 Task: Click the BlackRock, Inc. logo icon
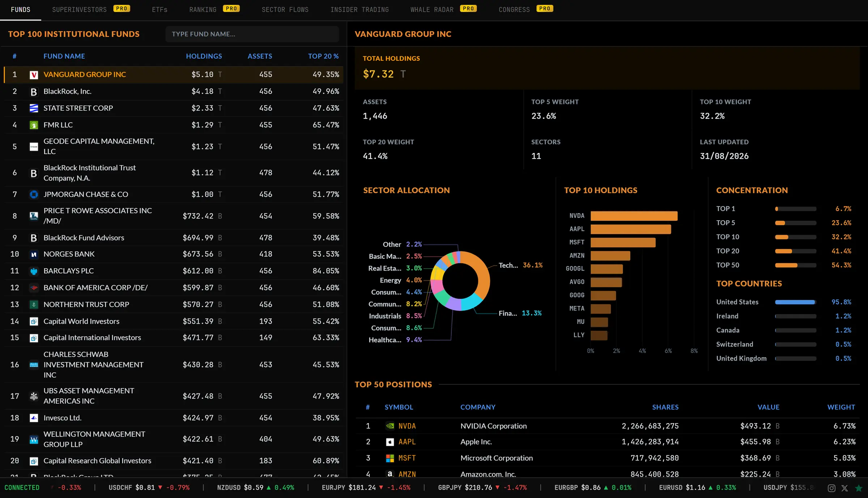point(34,92)
